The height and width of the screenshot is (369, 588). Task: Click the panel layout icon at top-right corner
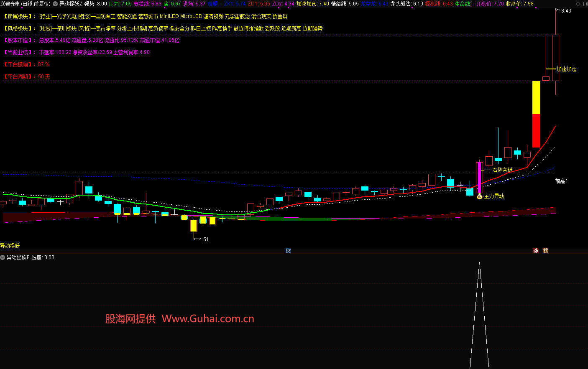585,4
